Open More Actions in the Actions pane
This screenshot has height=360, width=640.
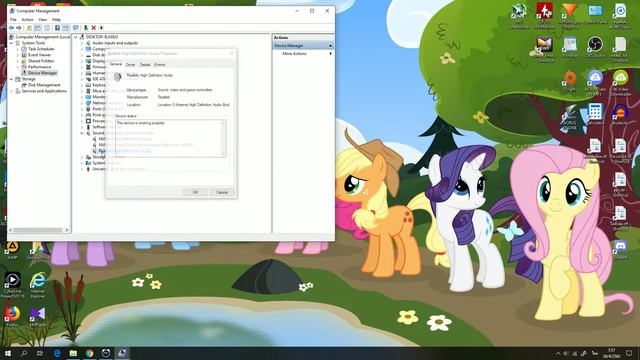294,53
